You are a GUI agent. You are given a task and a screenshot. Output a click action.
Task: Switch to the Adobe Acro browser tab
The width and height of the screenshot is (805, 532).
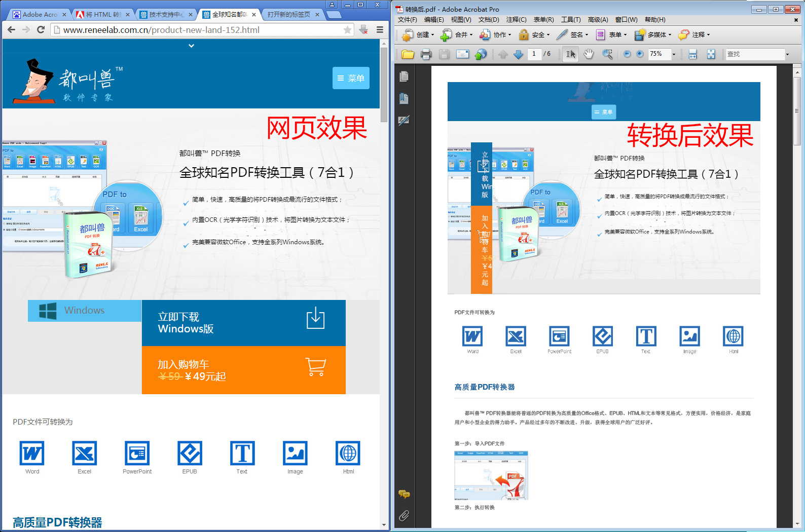click(39, 14)
